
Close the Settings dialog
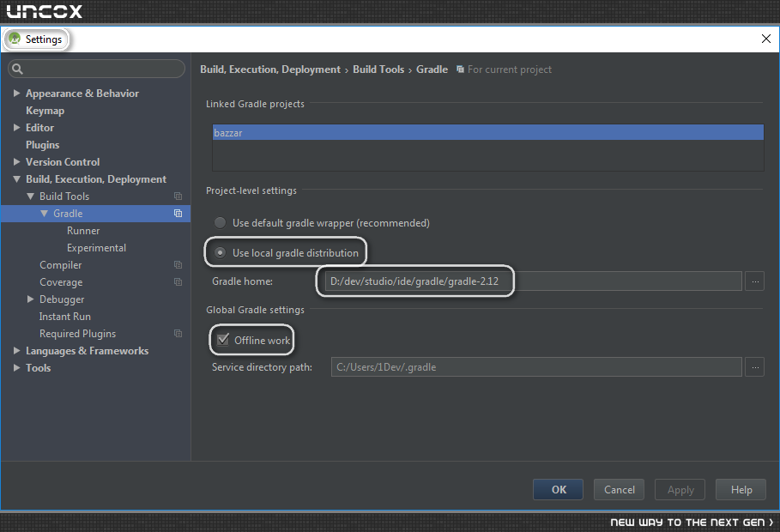tap(766, 39)
